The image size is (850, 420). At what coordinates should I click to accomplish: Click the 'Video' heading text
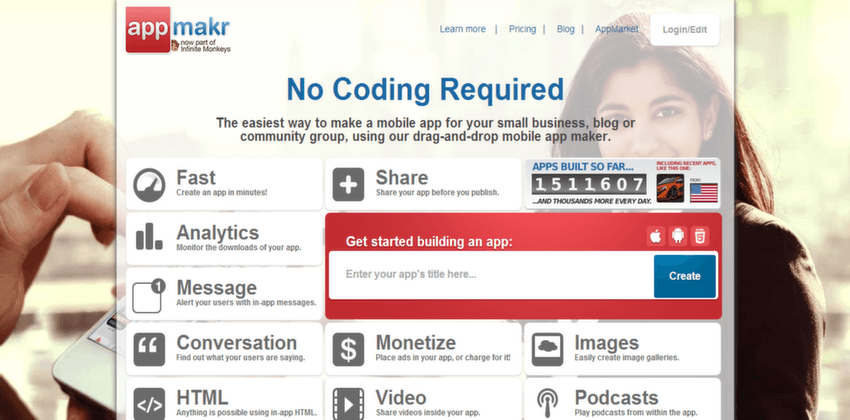point(401,397)
